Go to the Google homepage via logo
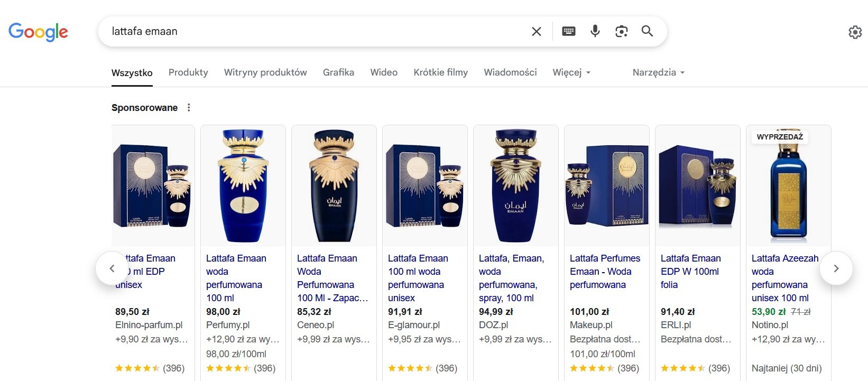The width and height of the screenshot is (868, 381). pyautogui.click(x=38, y=32)
